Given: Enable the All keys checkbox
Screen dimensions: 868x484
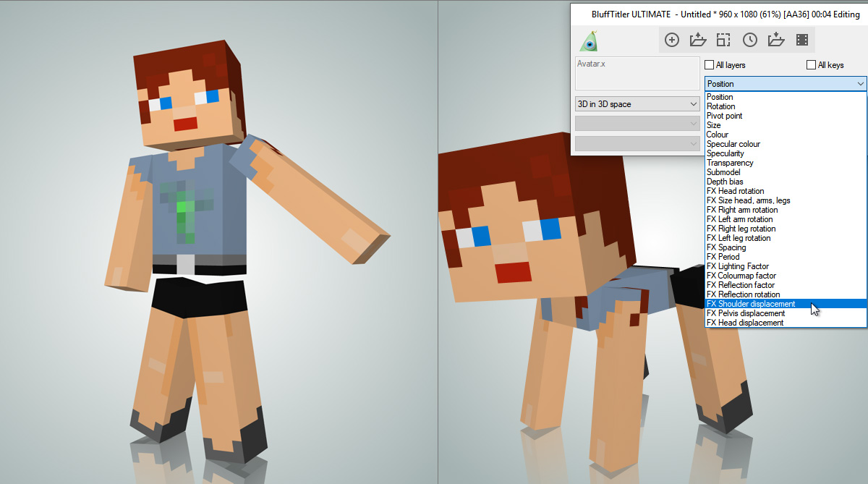Looking at the screenshot, I should tap(812, 65).
